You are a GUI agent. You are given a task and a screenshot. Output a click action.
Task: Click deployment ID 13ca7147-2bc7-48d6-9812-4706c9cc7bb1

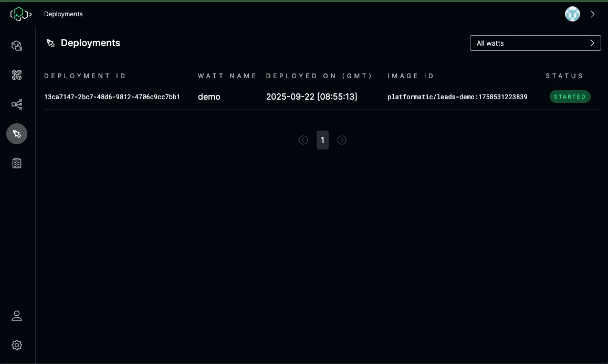click(x=112, y=97)
